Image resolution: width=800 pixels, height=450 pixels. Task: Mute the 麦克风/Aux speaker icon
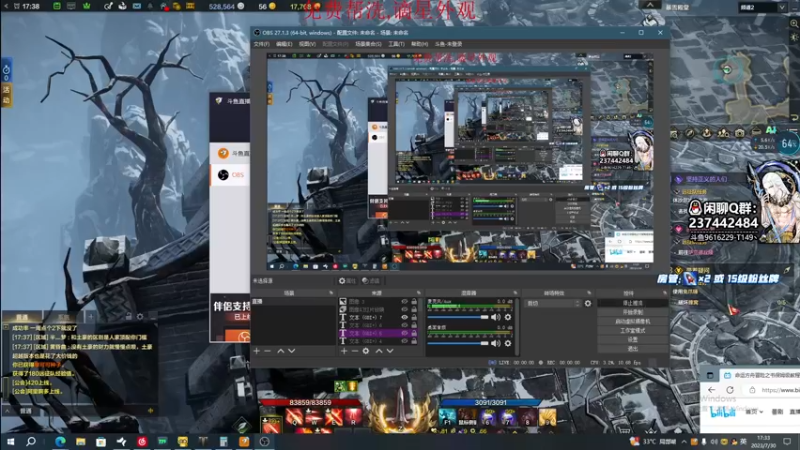click(495, 317)
